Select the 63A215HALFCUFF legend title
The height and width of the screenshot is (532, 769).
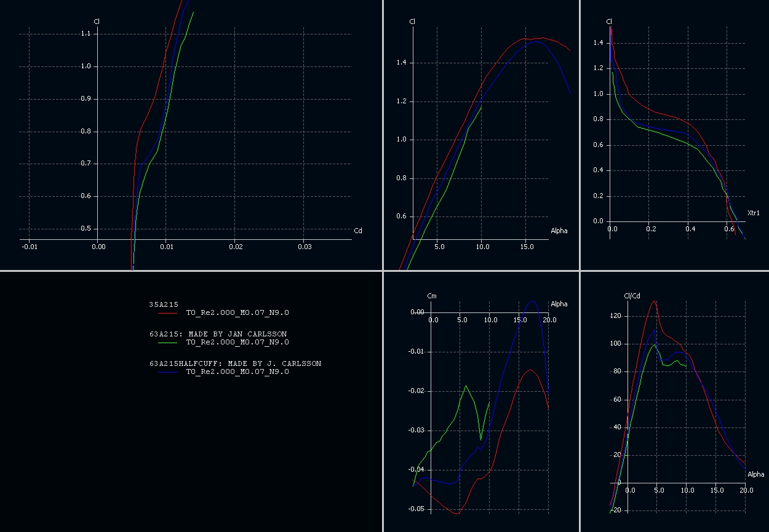(235, 363)
